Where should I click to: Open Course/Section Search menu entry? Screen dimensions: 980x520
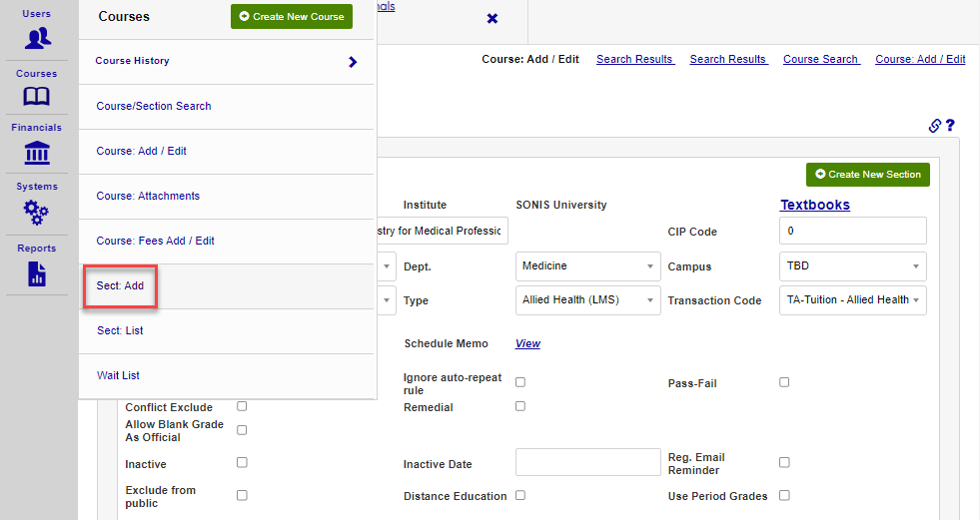tap(154, 106)
